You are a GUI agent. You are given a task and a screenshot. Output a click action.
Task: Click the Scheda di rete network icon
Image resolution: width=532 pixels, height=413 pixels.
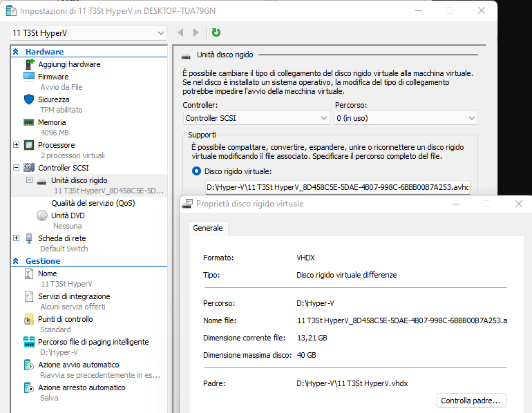tap(29, 238)
